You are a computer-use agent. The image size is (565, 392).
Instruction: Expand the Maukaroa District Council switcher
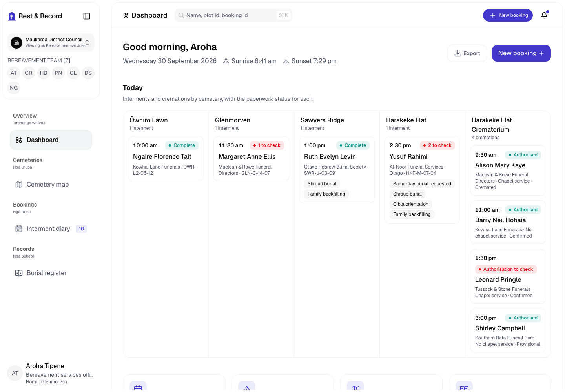(x=51, y=42)
